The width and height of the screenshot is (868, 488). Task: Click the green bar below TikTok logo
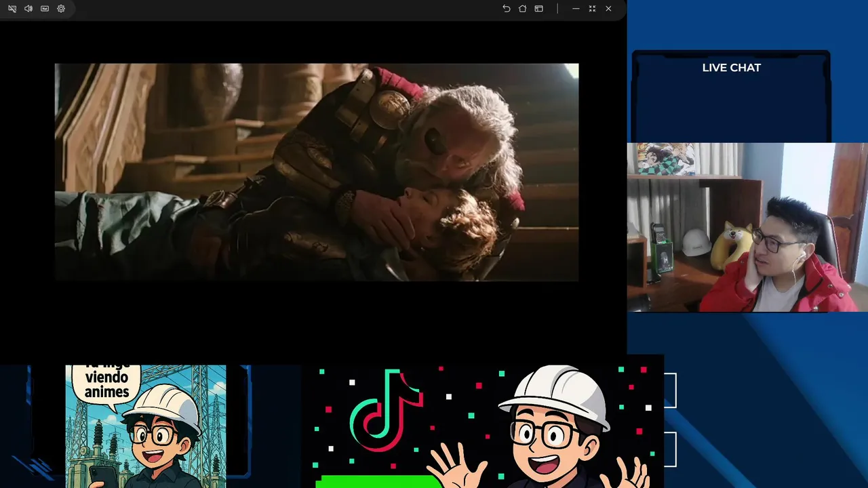pos(379,482)
